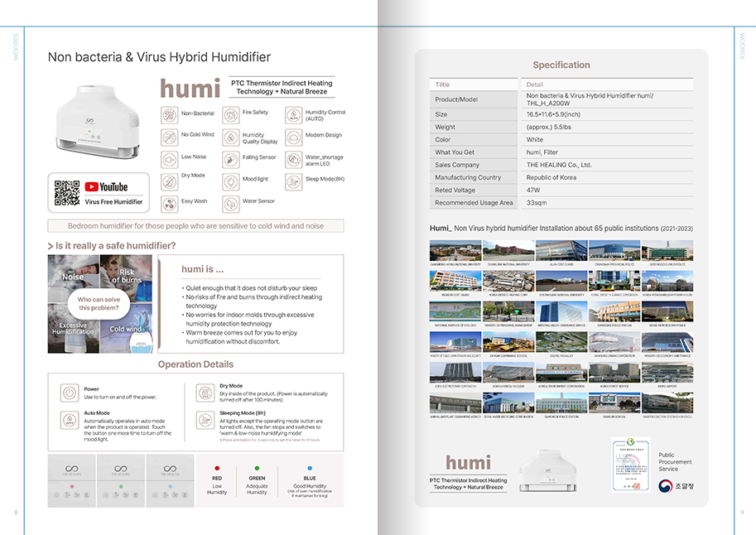The image size is (756, 535).
Task: Click the Humidity Control (AUTO) icon
Action: point(293,113)
